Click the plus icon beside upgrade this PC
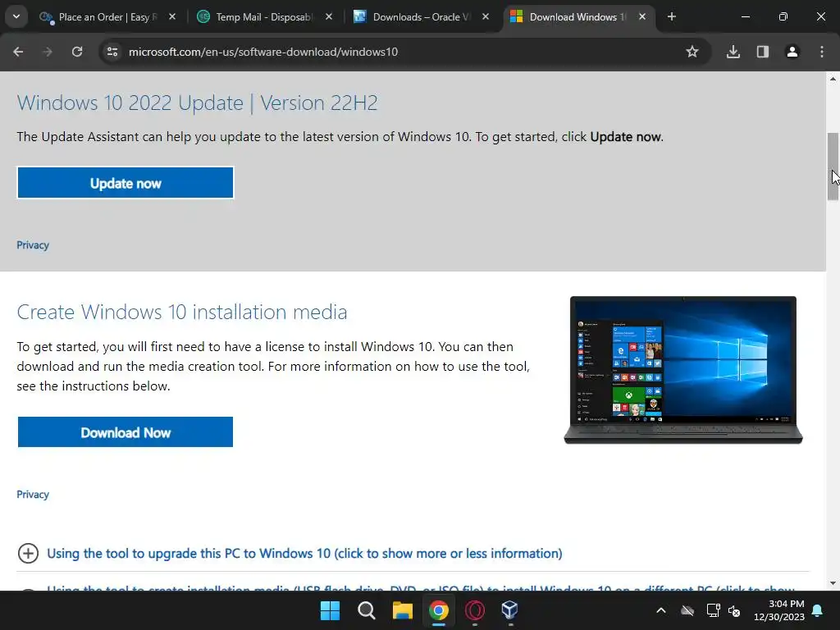Image resolution: width=840 pixels, height=630 pixels. click(28, 554)
